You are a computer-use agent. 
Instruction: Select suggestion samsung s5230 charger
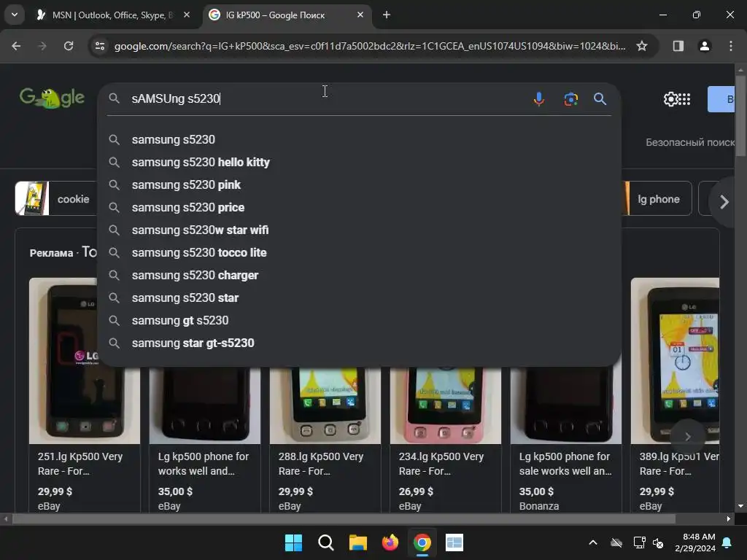[x=359, y=275]
